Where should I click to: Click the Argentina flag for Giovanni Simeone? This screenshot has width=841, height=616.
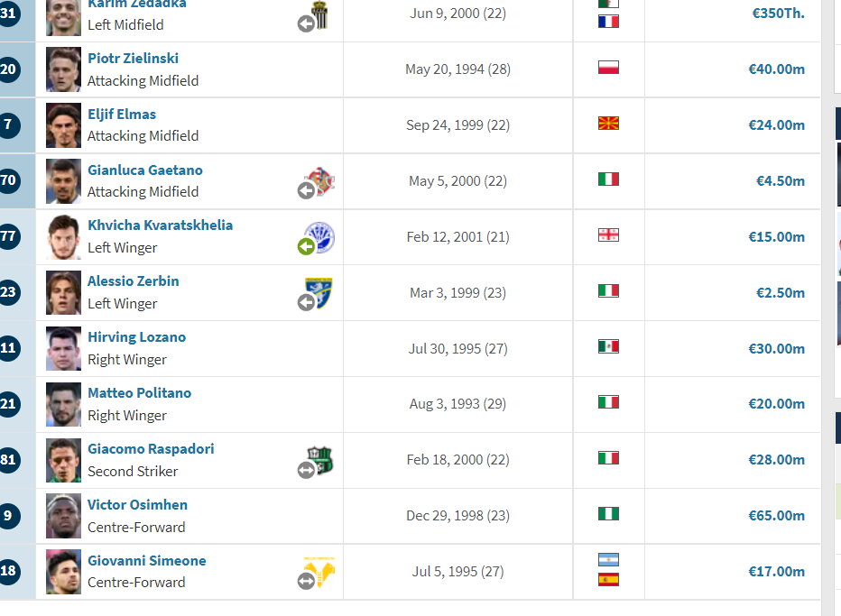point(608,560)
